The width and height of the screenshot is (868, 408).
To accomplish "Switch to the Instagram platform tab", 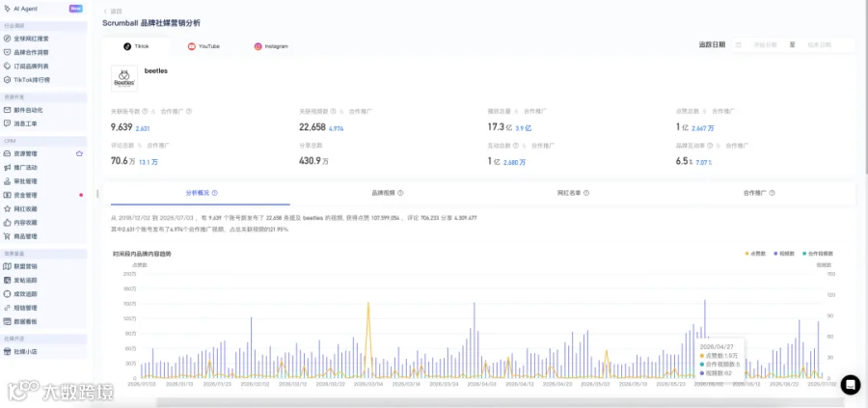I will (x=271, y=46).
